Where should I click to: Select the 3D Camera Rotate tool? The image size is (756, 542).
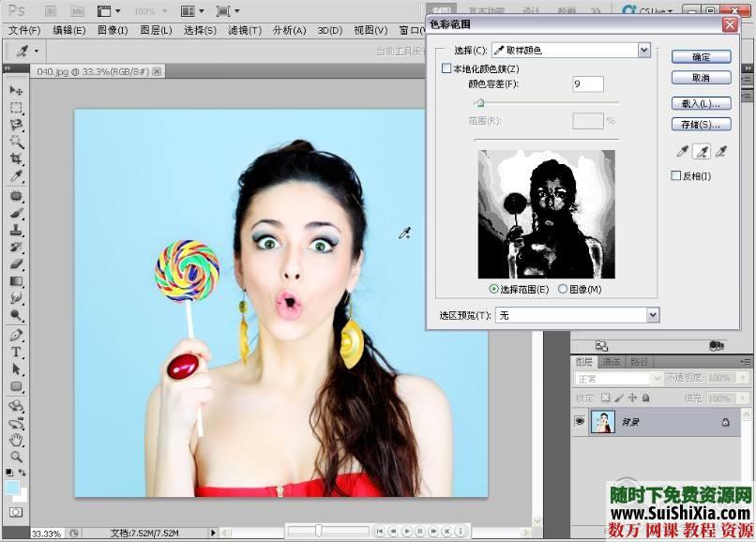pyautogui.click(x=16, y=423)
